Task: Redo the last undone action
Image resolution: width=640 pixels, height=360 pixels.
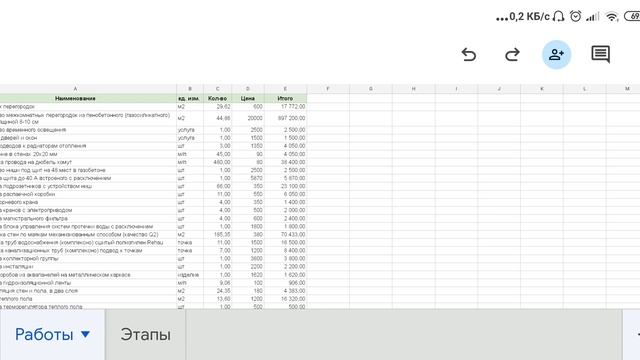Action: pos(512,54)
